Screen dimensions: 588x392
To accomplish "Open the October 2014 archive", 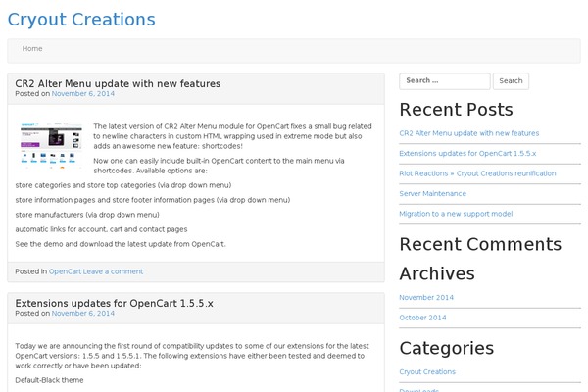I will click(422, 318).
